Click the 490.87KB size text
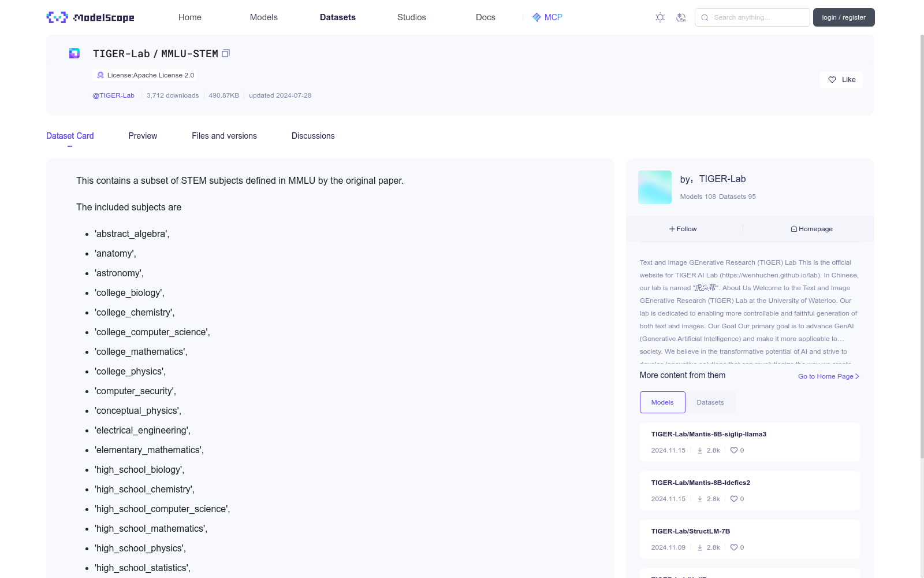 pyautogui.click(x=224, y=95)
